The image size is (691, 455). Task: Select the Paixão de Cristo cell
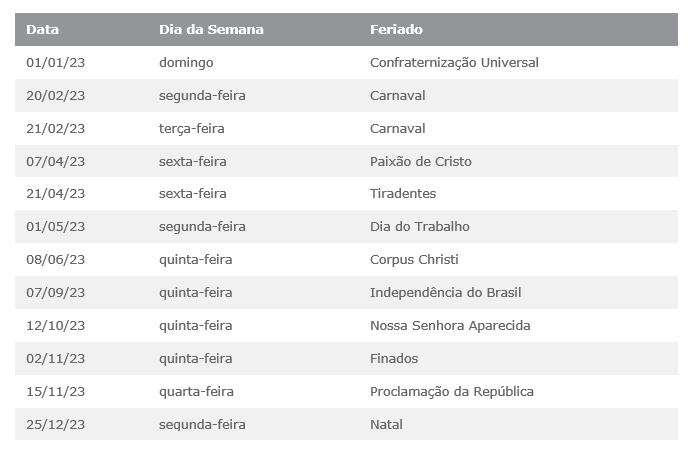[x=421, y=161]
